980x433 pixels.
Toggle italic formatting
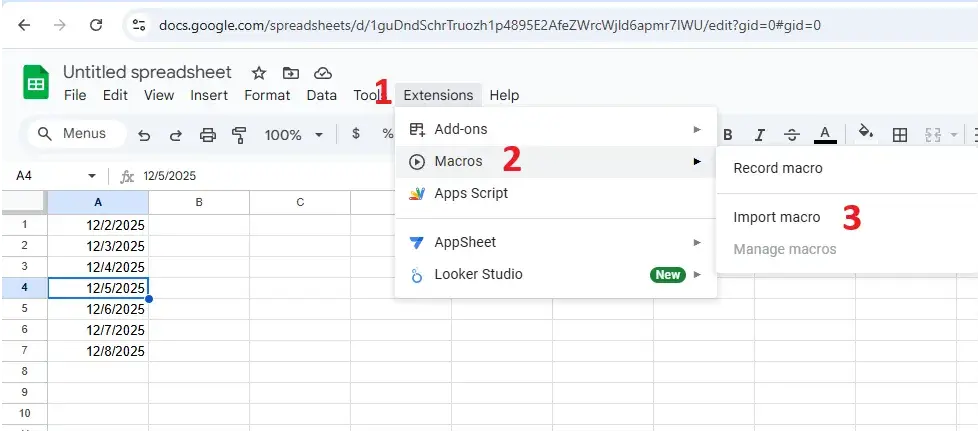point(759,135)
